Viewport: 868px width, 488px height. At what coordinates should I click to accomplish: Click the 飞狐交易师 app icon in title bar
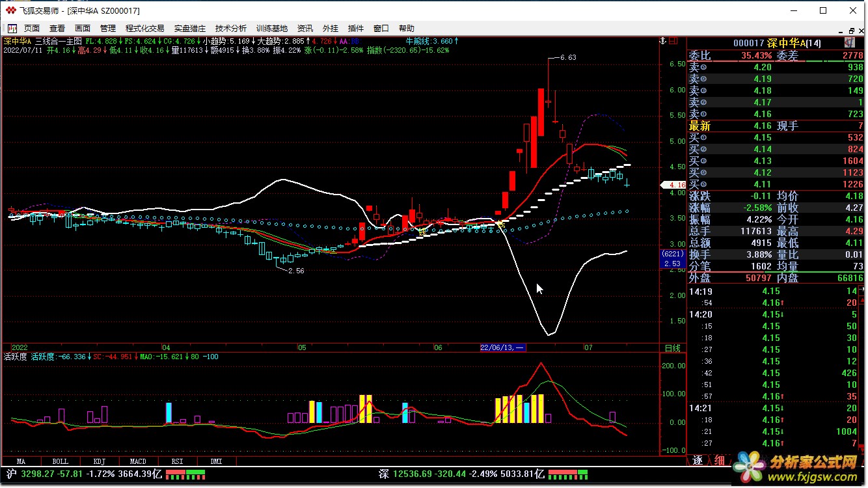coord(10,10)
